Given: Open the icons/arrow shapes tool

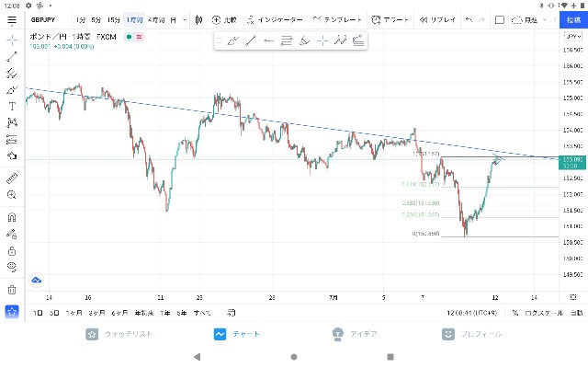Looking at the screenshot, I should pos(12,155).
